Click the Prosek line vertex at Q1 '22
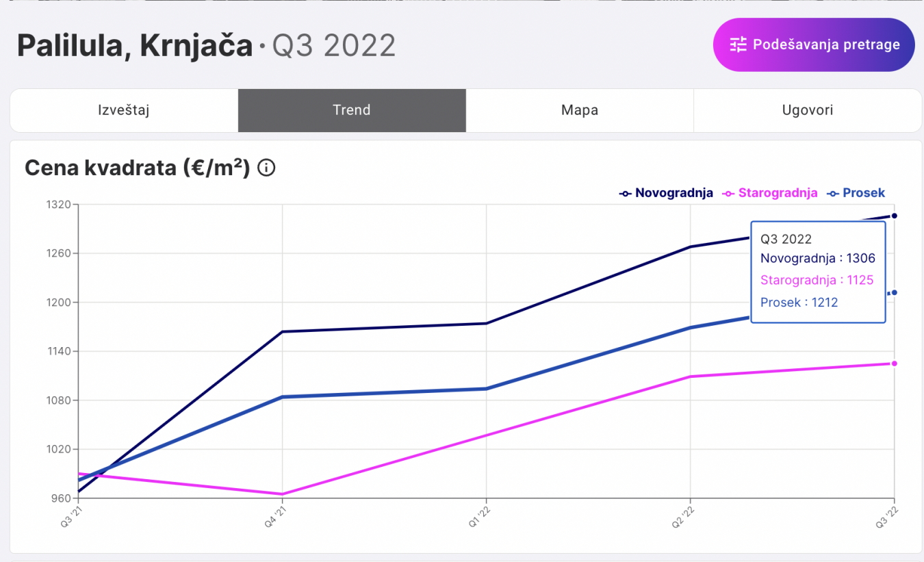 pyautogui.click(x=486, y=389)
